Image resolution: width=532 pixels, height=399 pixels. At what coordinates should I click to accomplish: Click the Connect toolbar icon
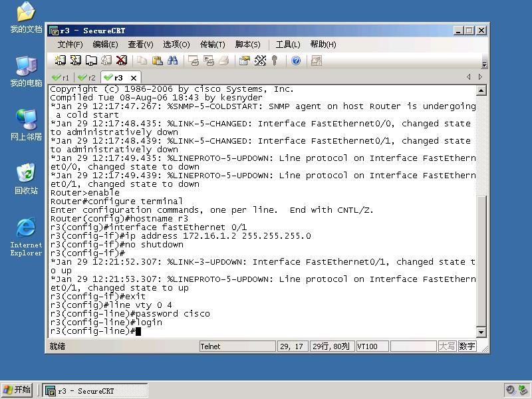61,61
